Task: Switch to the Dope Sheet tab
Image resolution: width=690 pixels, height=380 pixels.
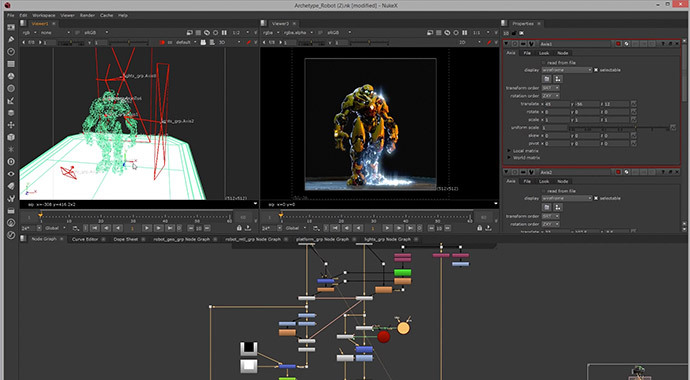Action: (x=126, y=239)
